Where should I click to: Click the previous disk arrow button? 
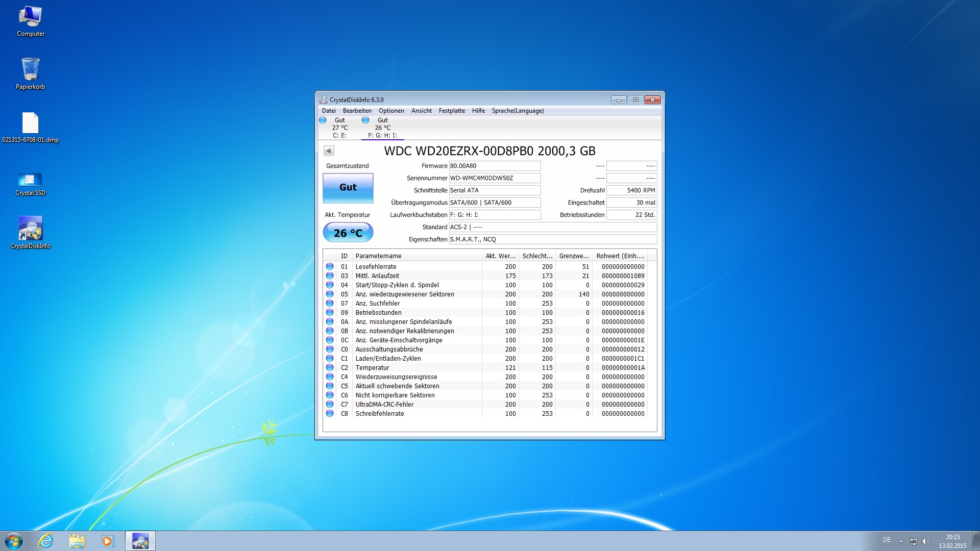coord(329,151)
